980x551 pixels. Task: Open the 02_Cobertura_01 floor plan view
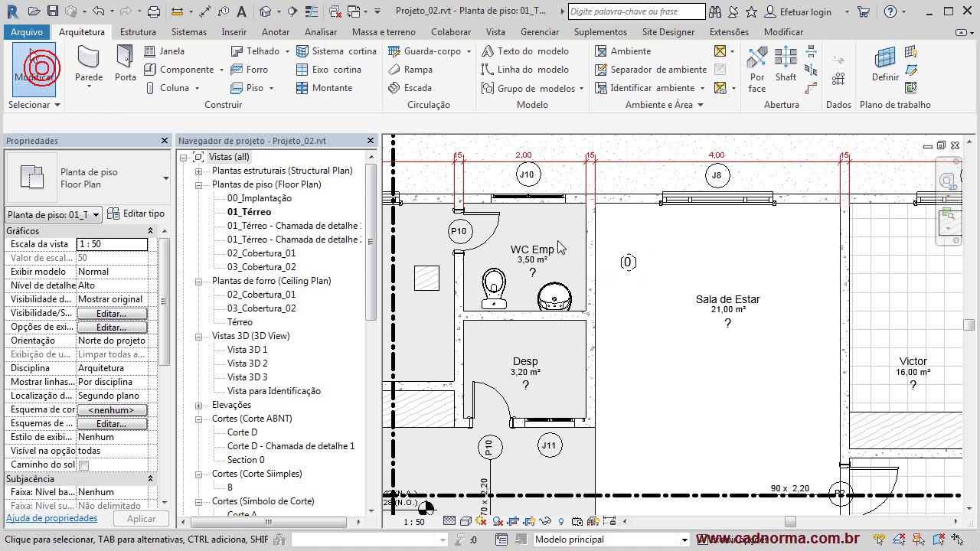pyautogui.click(x=261, y=253)
